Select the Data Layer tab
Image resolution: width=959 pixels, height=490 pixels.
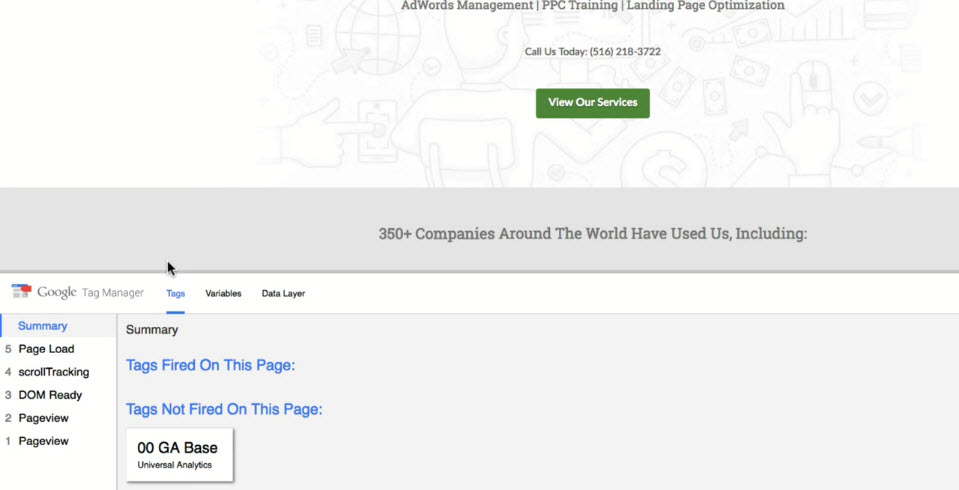[x=283, y=294]
